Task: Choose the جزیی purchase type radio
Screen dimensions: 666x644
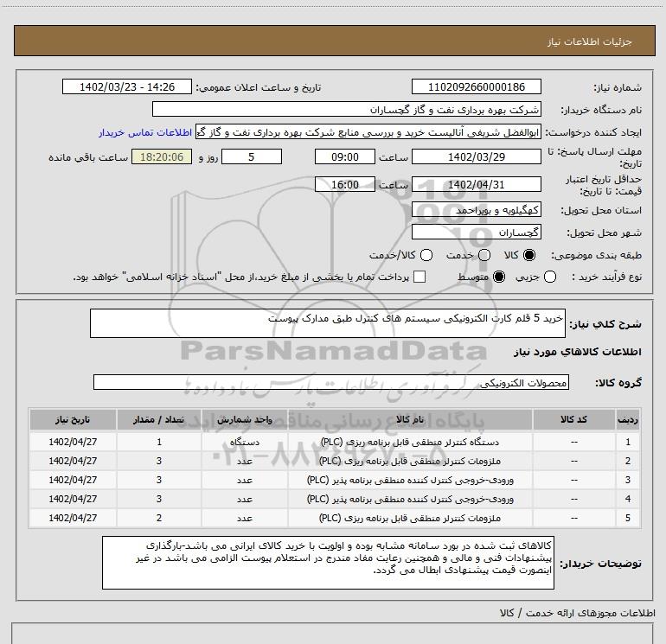Action: [549, 277]
